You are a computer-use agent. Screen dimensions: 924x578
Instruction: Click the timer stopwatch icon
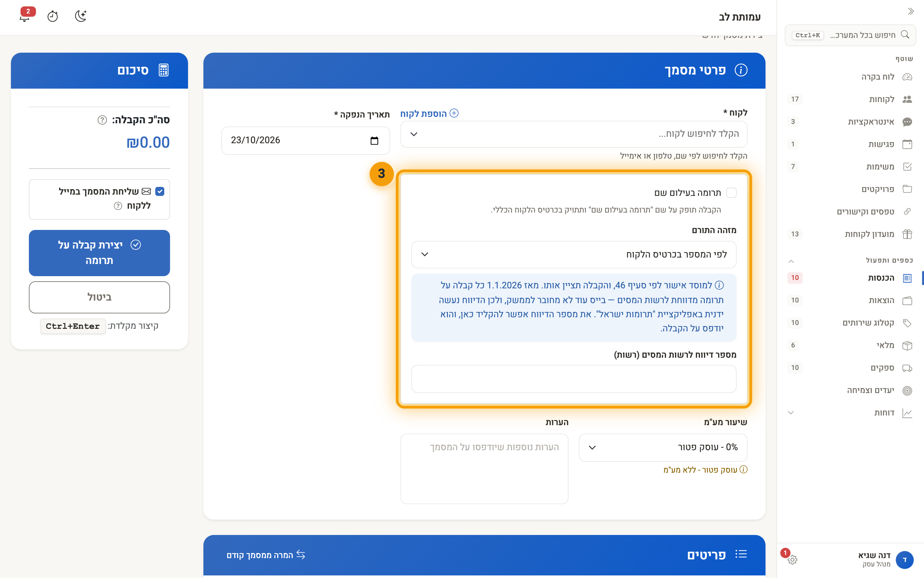click(53, 16)
